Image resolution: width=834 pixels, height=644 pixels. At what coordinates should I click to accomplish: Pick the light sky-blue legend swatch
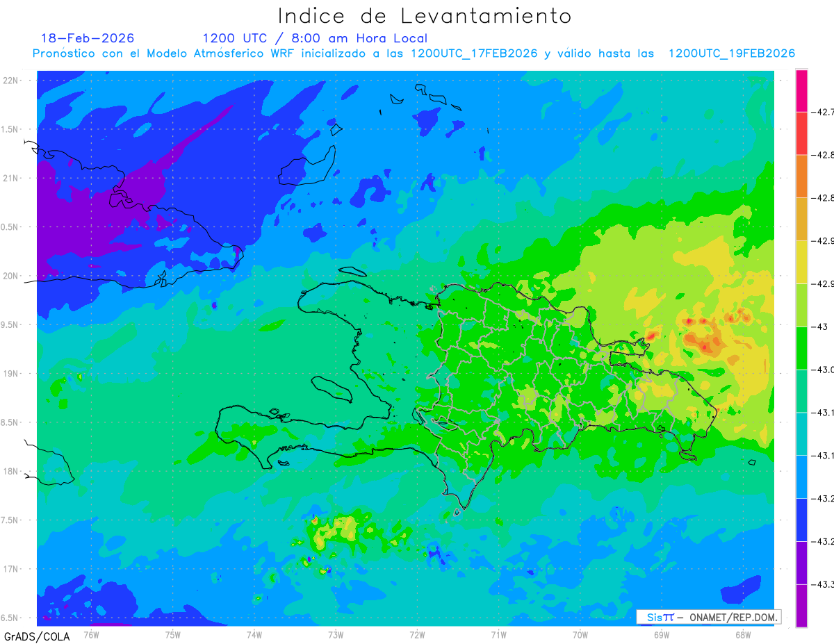click(x=801, y=477)
